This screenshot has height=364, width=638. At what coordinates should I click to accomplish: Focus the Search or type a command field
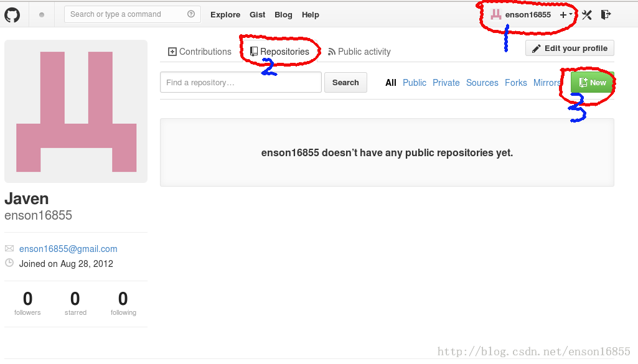132,14
